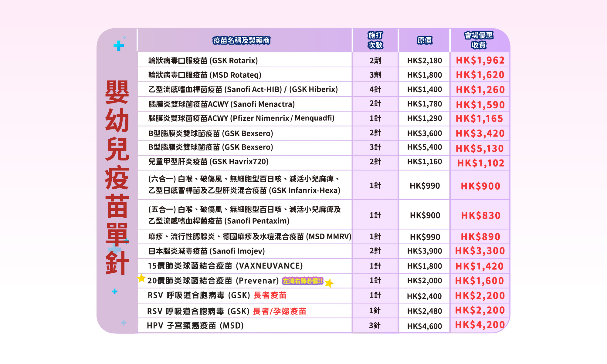Select HPV 子宮頸癌疫苗 (MSD)
607x364 pixels.
195,325
